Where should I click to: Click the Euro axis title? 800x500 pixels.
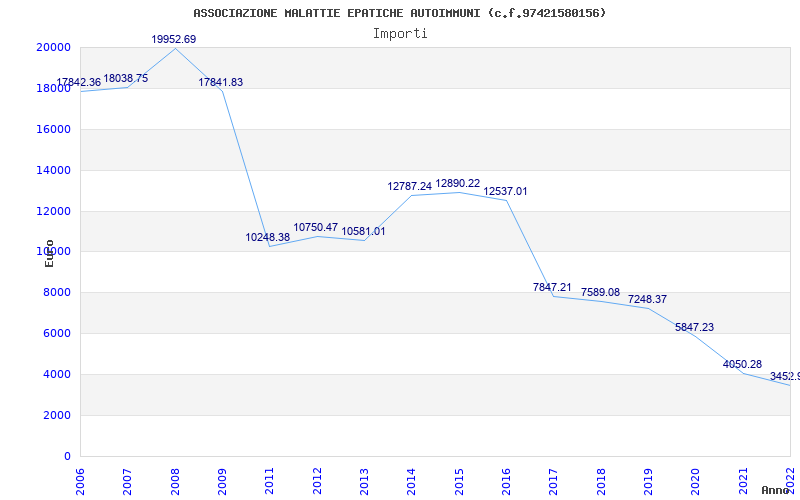(x=49, y=254)
